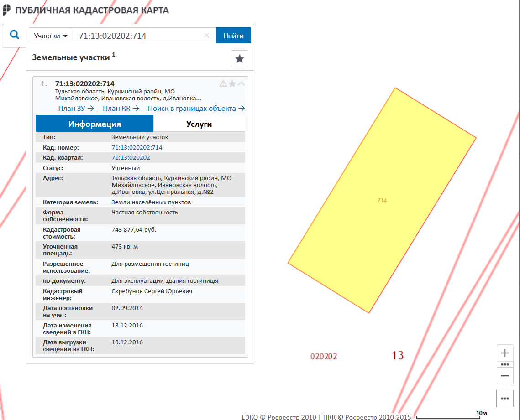
Task: Select the Информация tab
Action: click(x=95, y=124)
